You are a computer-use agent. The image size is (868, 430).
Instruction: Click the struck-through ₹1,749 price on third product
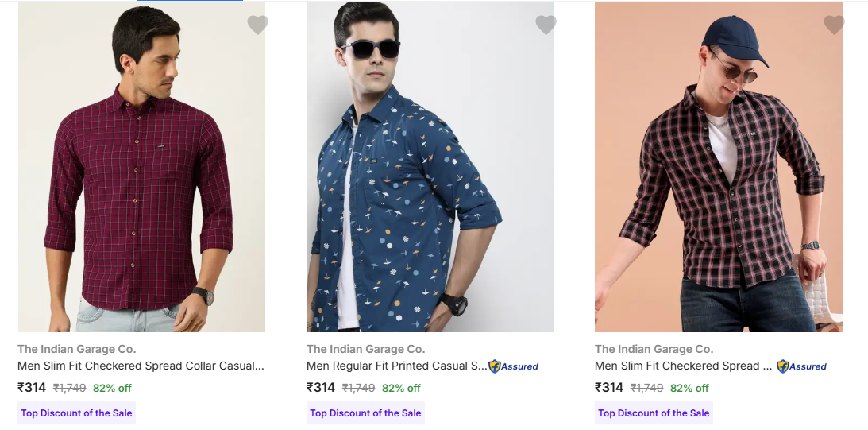click(646, 389)
